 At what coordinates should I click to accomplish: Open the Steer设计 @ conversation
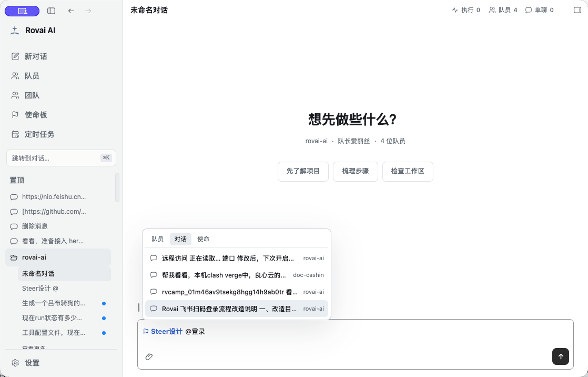(x=64, y=289)
